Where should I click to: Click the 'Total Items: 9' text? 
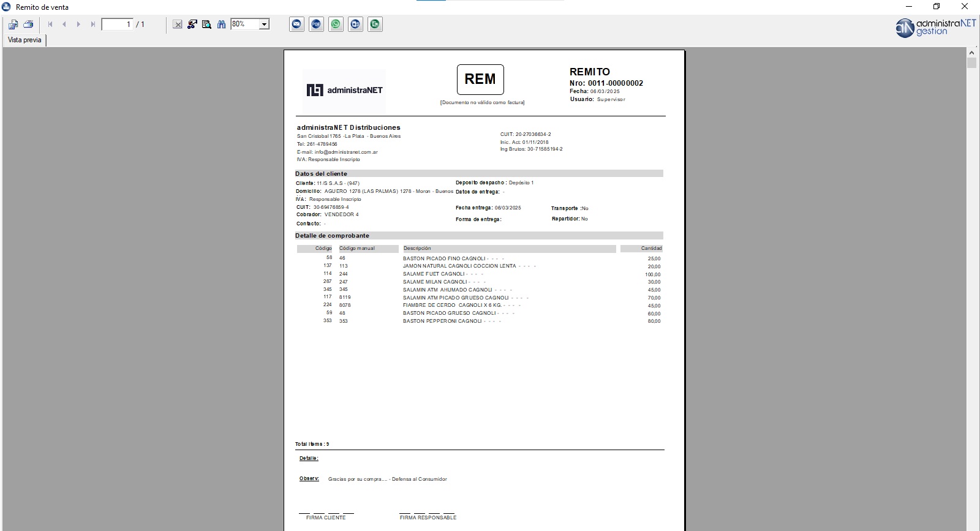[x=312, y=444]
